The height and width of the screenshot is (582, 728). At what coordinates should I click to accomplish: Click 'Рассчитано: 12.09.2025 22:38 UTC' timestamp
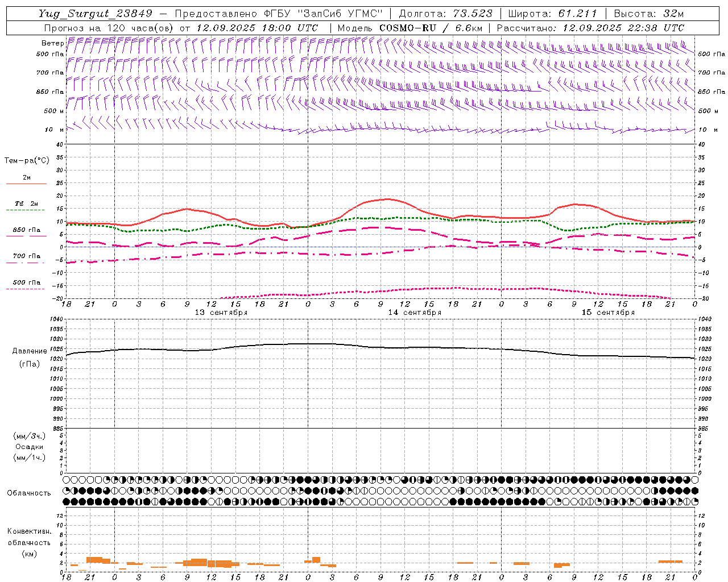[590, 28]
